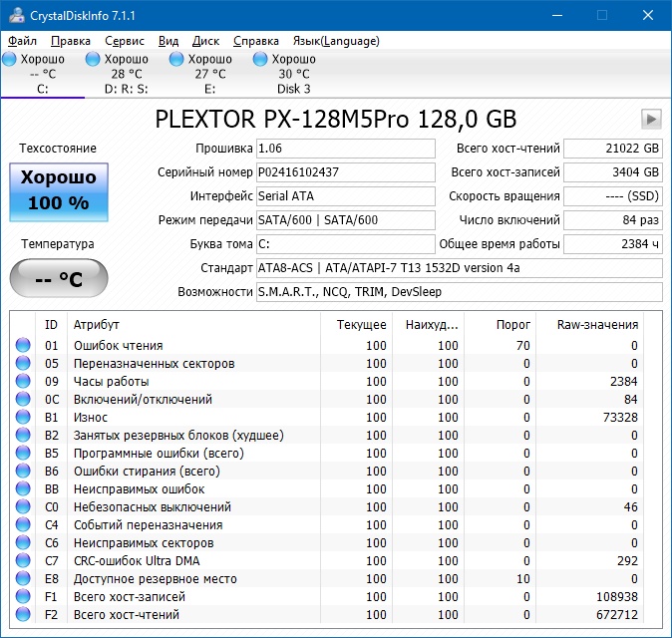The width and height of the screenshot is (672, 638).
Task: Click status orb for disk C:
Action: 10,60
